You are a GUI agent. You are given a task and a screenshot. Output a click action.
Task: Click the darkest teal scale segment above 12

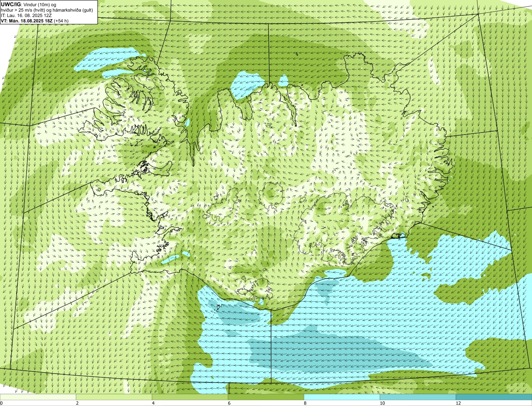494,397
